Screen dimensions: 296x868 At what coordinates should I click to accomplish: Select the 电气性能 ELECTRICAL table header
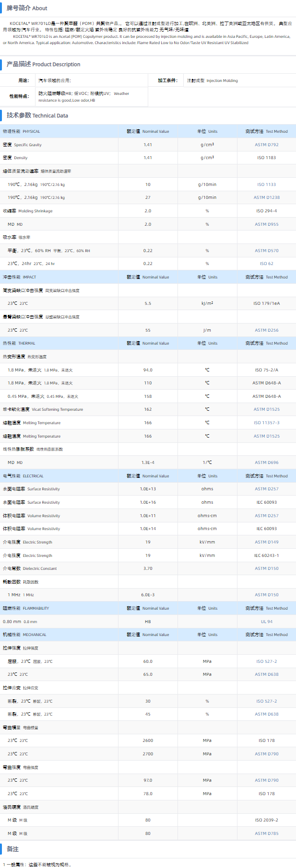[23, 476]
